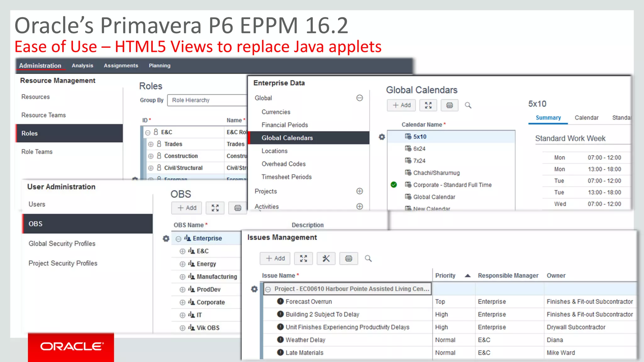Select Roles in the Resource Management menu

[69, 133]
